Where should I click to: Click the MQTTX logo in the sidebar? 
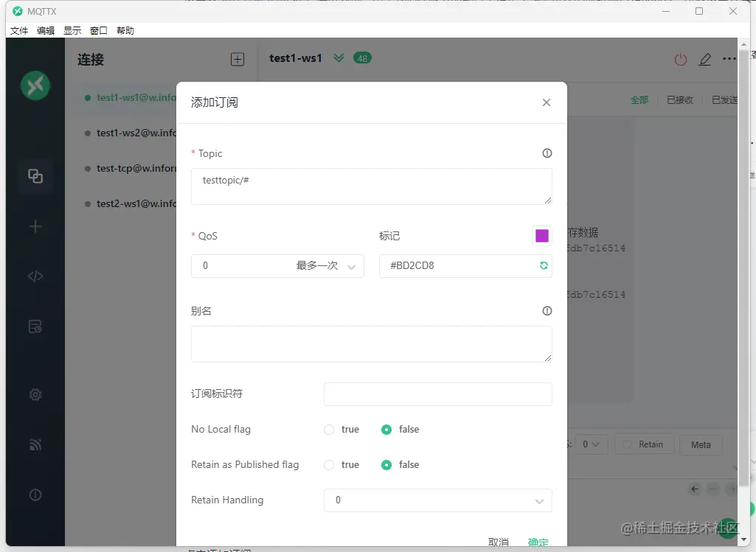pyautogui.click(x=35, y=85)
